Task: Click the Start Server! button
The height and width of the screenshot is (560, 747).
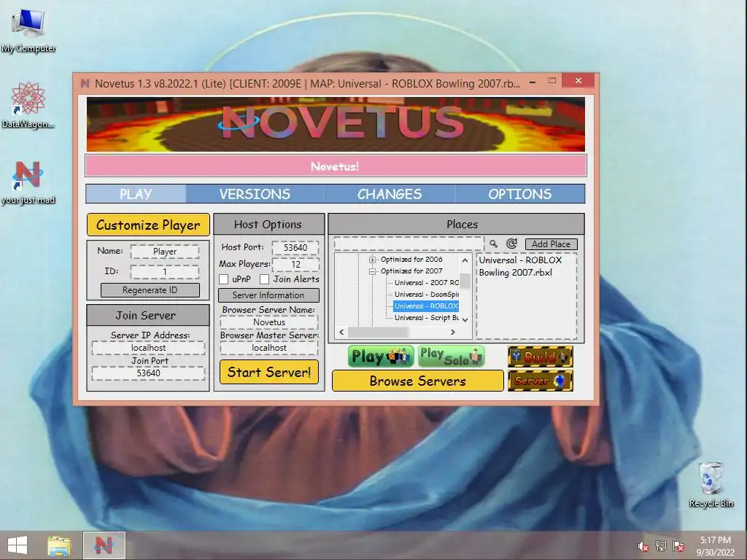Action: pos(269,372)
